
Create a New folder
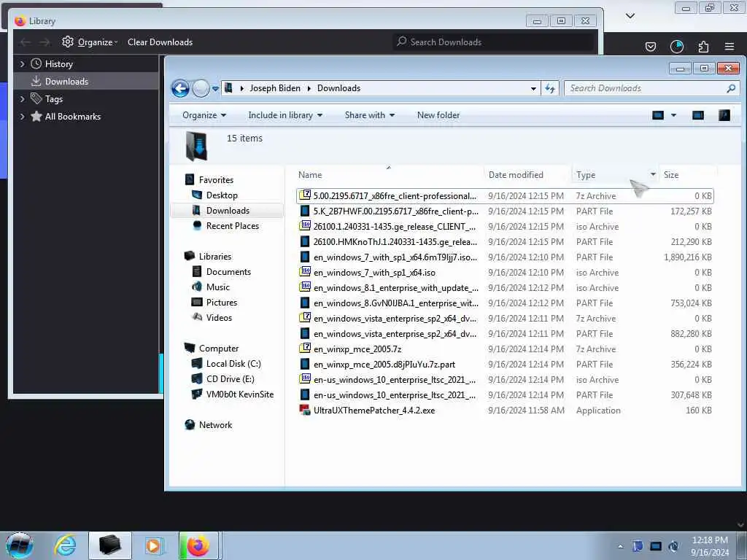click(x=438, y=115)
